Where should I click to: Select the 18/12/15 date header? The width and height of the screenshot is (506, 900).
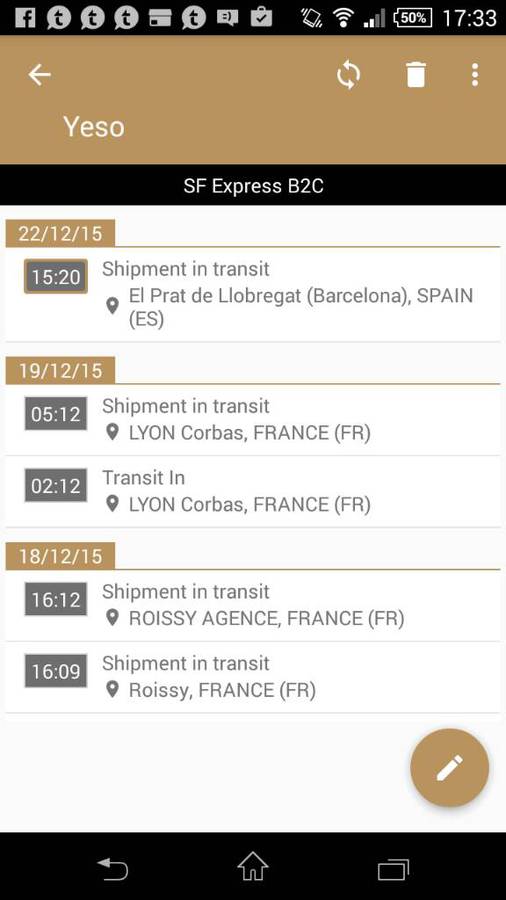tap(60, 556)
